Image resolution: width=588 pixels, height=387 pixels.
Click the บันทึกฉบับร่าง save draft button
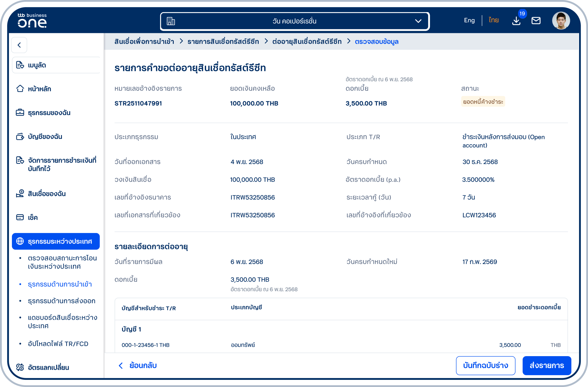click(486, 365)
